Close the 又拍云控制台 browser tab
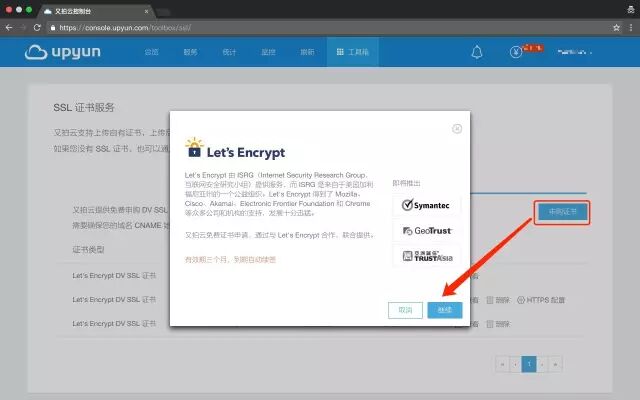640x400 pixels. (x=147, y=11)
